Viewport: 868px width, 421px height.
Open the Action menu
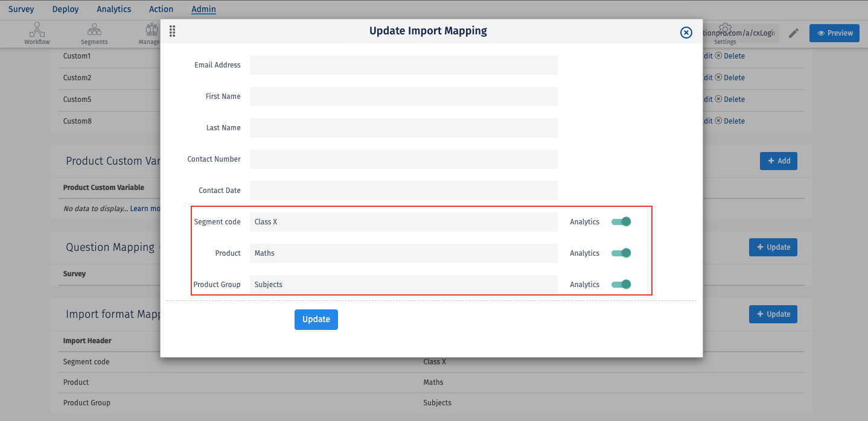[x=161, y=9]
